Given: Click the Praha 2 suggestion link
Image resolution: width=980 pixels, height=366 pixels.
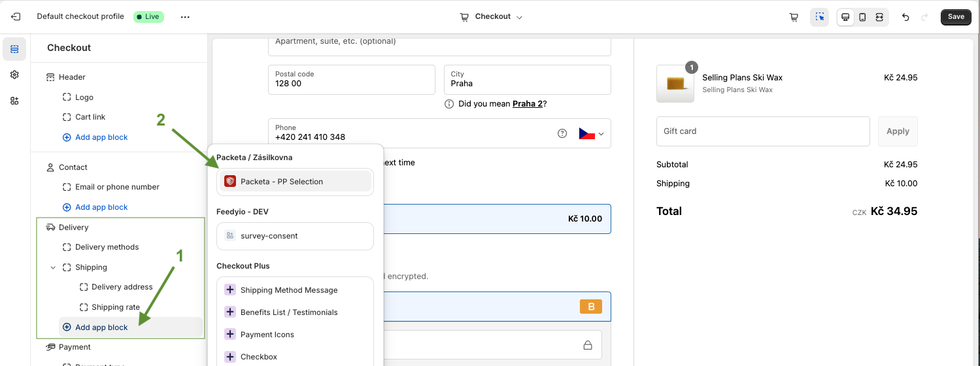Looking at the screenshot, I should [x=528, y=104].
